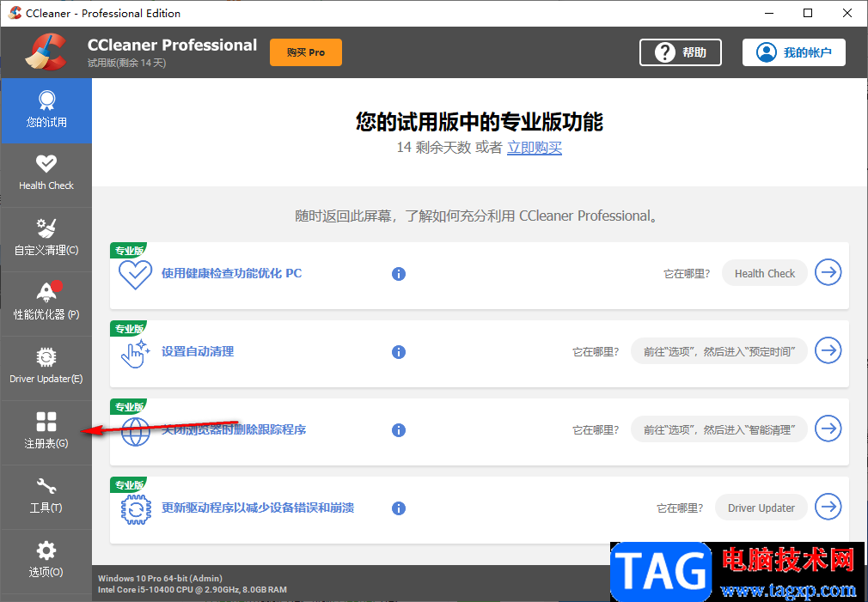This screenshot has width=868, height=602.
Task: Click the info icon beside 设置自动清理
Action: pyautogui.click(x=398, y=351)
